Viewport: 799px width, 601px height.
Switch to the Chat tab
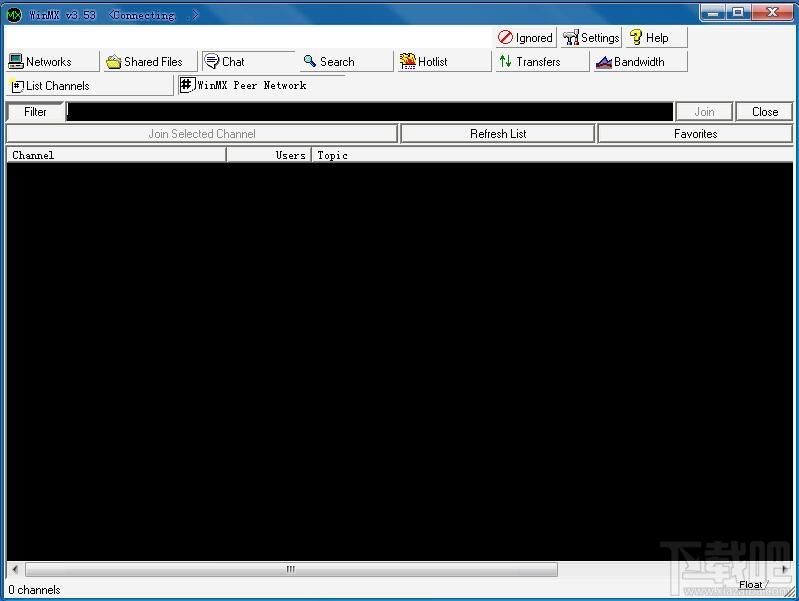[x=248, y=62]
